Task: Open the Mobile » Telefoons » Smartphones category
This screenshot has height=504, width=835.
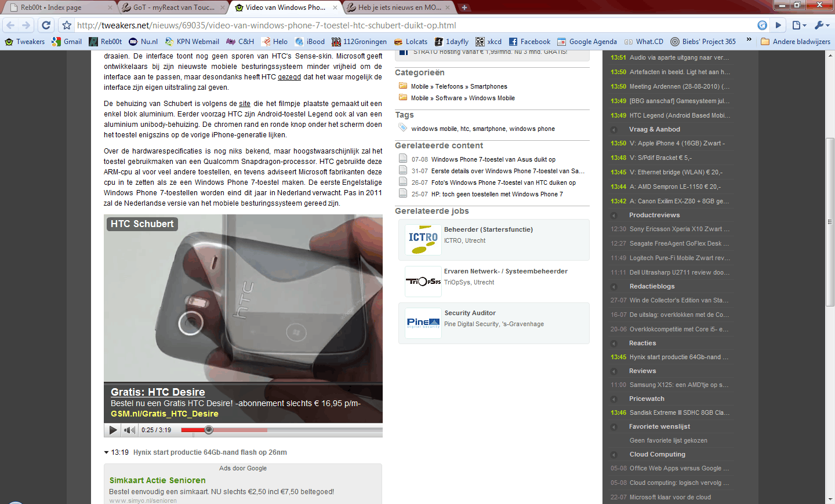Action: (x=459, y=86)
